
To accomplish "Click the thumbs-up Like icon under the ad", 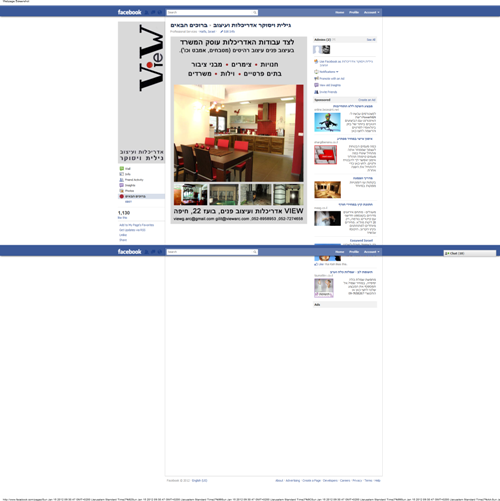I will 316,264.
